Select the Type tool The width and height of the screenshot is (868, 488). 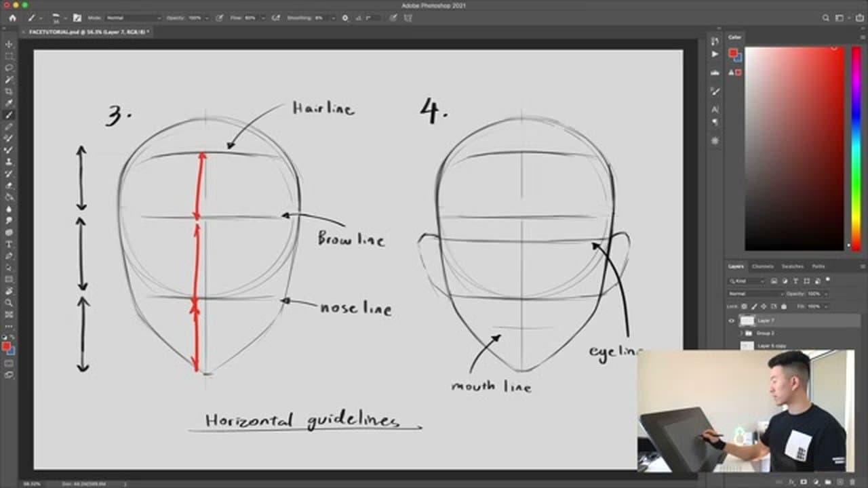coord(9,244)
